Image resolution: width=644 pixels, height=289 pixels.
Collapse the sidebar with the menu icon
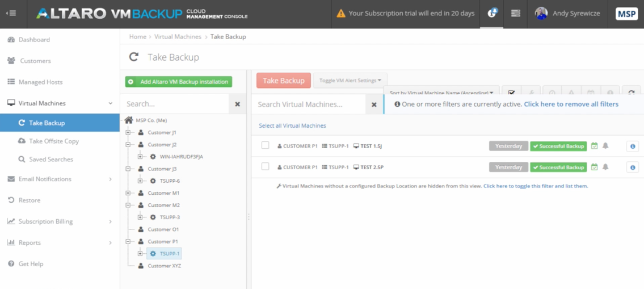[x=11, y=13]
